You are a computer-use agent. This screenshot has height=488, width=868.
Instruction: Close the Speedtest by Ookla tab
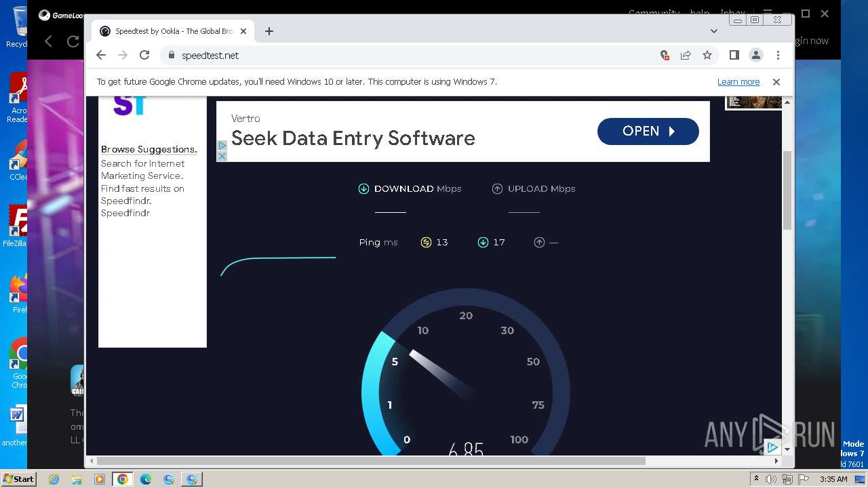[x=243, y=31]
